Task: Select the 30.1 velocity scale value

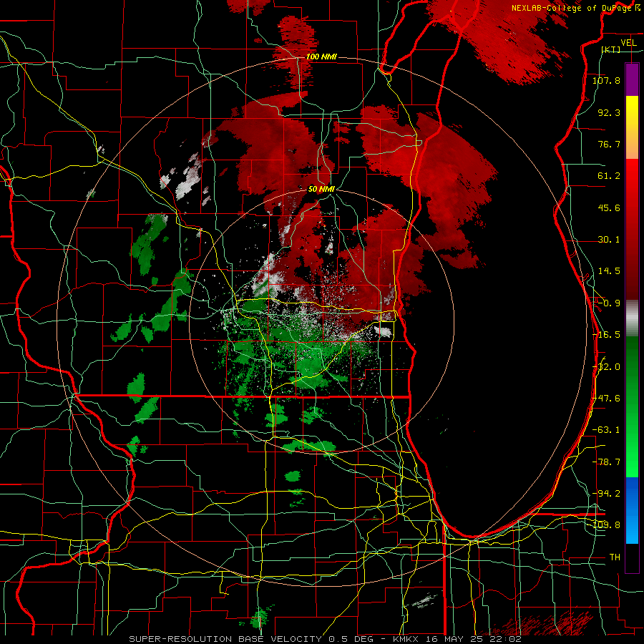Action: pyautogui.click(x=609, y=240)
